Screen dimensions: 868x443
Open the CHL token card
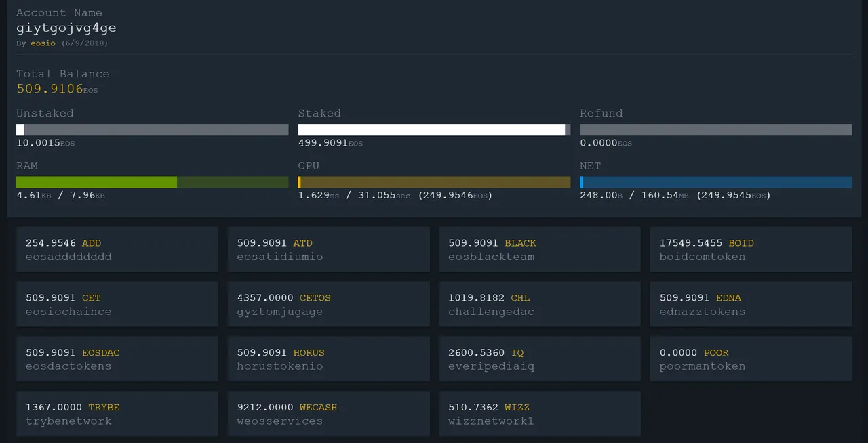pyautogui.click(x=540, y=304)
